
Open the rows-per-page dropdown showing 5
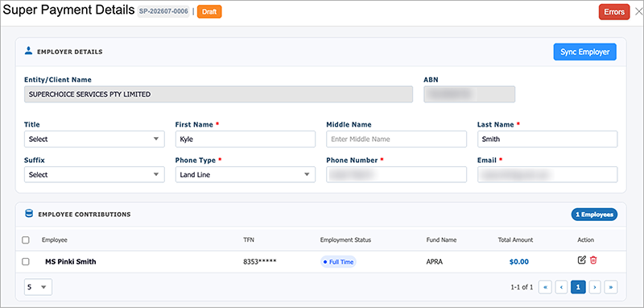click(x=38, y=287)
